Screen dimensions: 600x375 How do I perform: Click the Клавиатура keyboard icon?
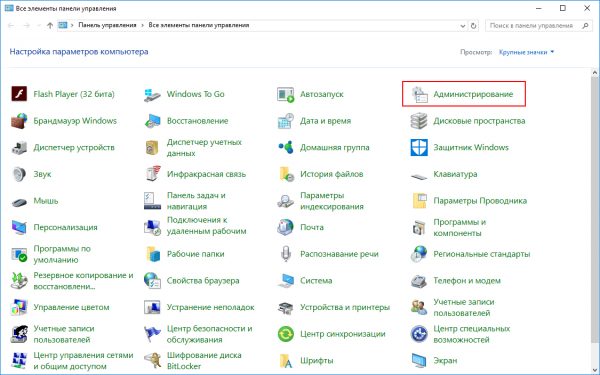click(419, 176)
